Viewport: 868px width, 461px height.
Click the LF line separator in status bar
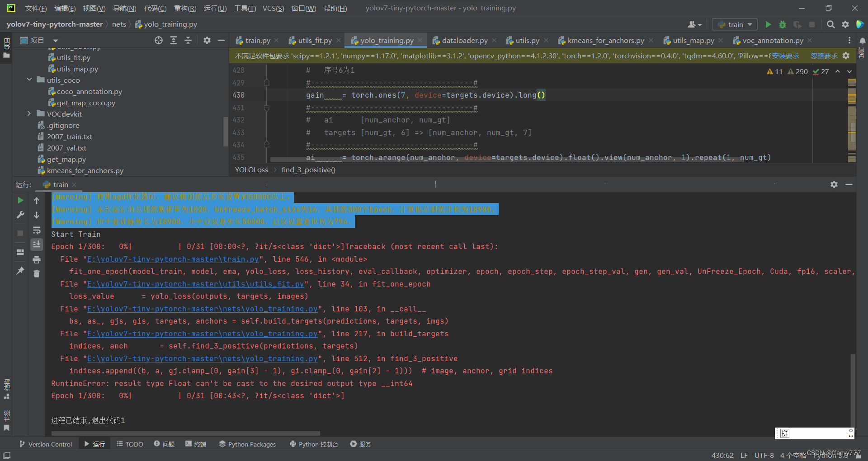[x=744, y=455]
